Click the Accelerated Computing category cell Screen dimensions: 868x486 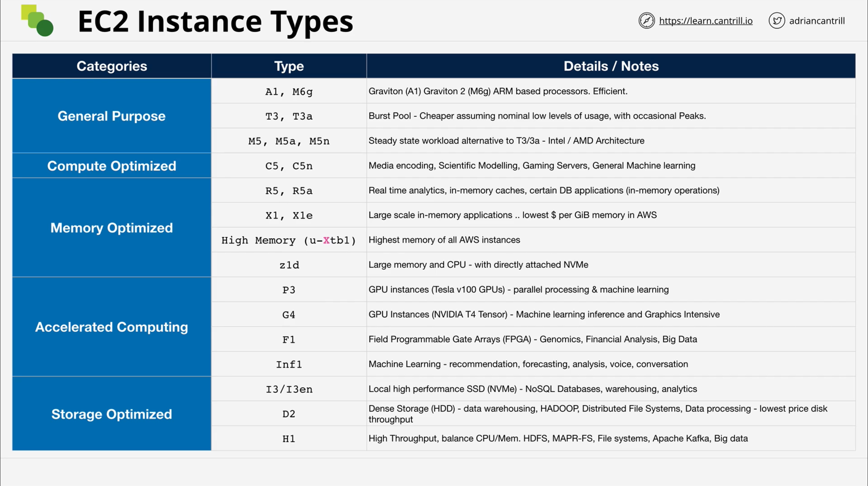112,327
